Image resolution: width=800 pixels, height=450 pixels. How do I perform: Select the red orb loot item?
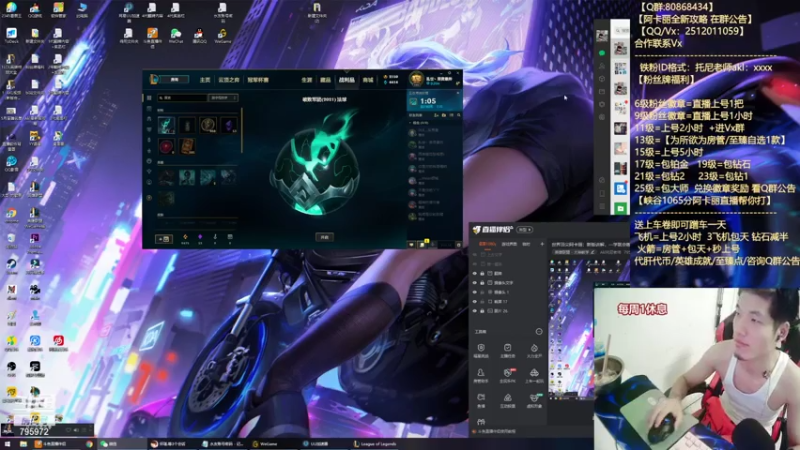166,146
